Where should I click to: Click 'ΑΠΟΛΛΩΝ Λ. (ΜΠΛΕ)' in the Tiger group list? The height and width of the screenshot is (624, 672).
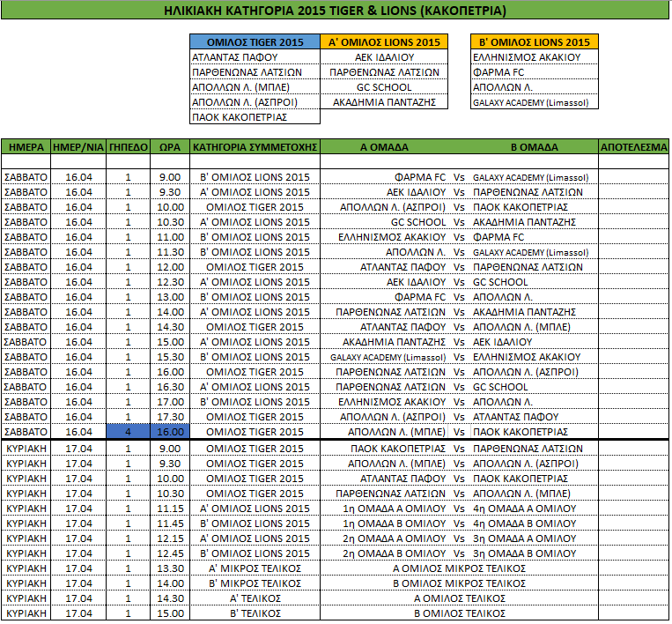point(240,87)
